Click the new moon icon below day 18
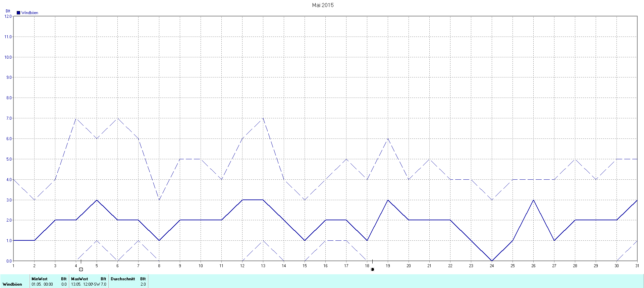 pos(372,269)
